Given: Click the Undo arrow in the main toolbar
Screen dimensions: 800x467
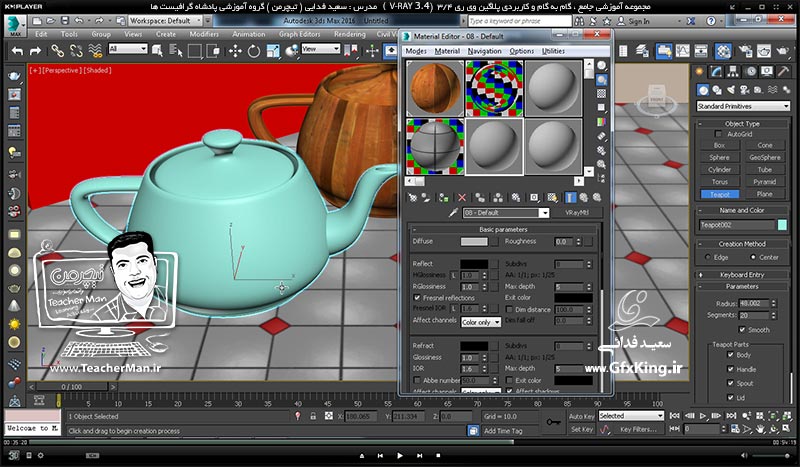Looking at the screenshot, I should click(18, 51).
